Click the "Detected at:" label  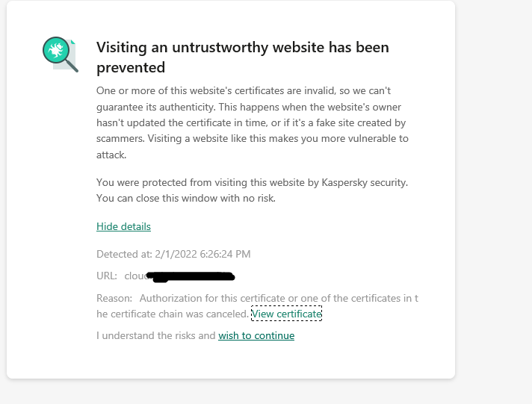[123, 255]
